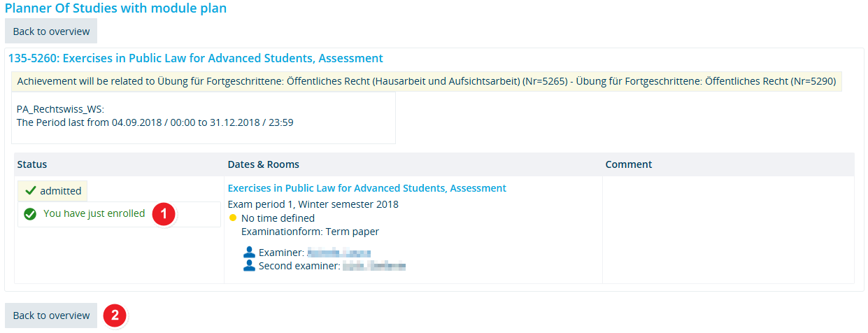
Task: Click the green circle check icon for enrolled
Action: [30, 214]
